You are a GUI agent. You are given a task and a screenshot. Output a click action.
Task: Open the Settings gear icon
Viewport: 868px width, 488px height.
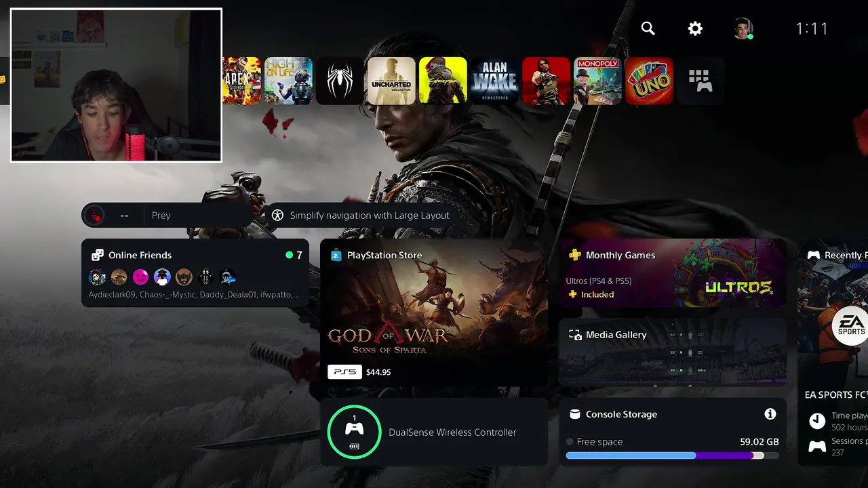695,28
